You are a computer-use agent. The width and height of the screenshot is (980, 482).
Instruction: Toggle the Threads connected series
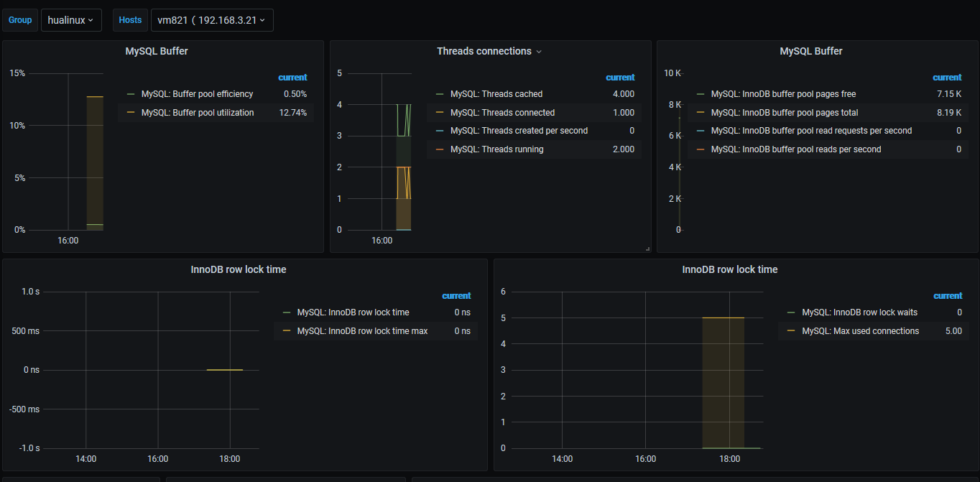[502, 113]
